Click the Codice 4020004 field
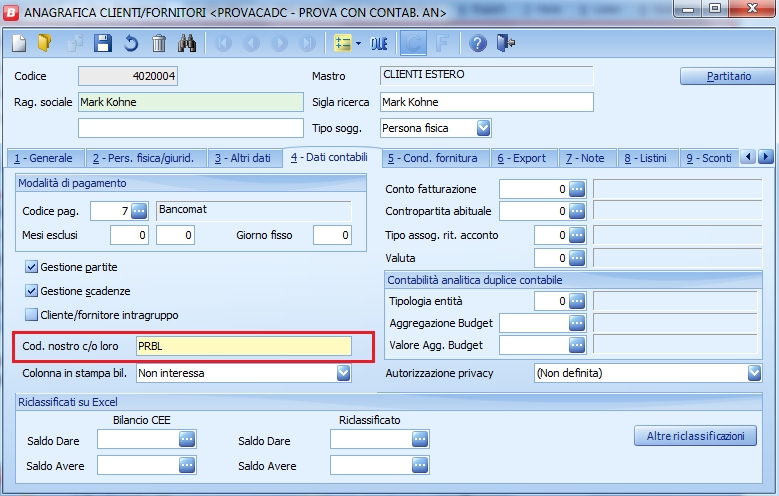779x496 pixels. pos(128,76)
